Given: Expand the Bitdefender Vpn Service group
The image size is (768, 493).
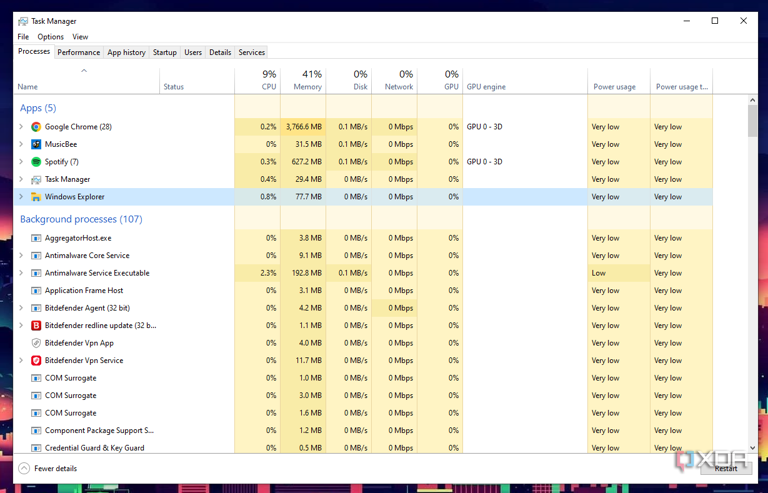Looking at the screenshot, I should tap(21, 361).
